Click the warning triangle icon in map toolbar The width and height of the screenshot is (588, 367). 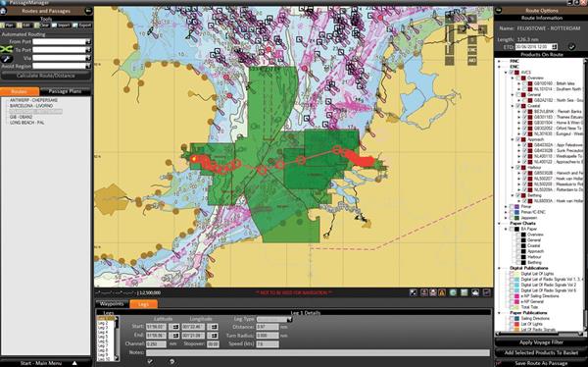click(x=442, y=292)
